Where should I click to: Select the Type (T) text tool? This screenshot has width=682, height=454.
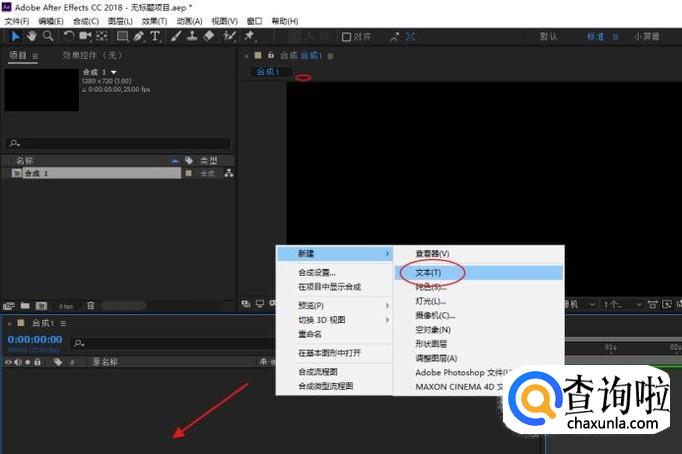click(x=155, y=37)
